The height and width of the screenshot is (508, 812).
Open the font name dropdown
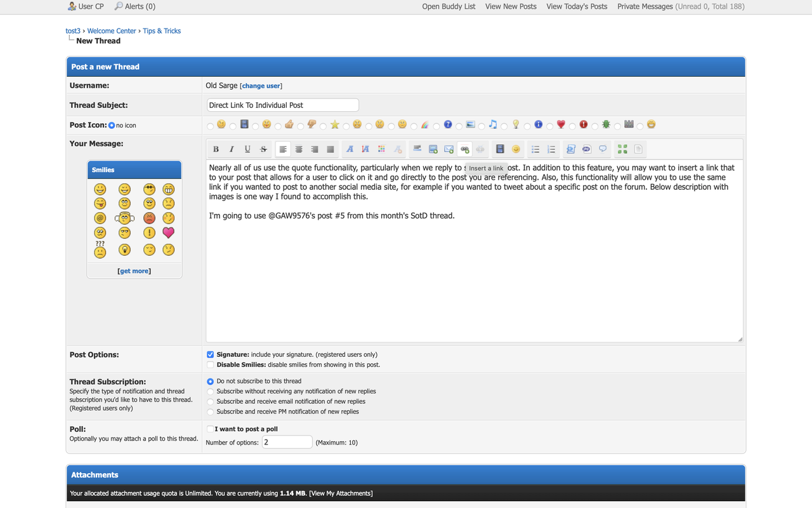[x=350, y=149]
